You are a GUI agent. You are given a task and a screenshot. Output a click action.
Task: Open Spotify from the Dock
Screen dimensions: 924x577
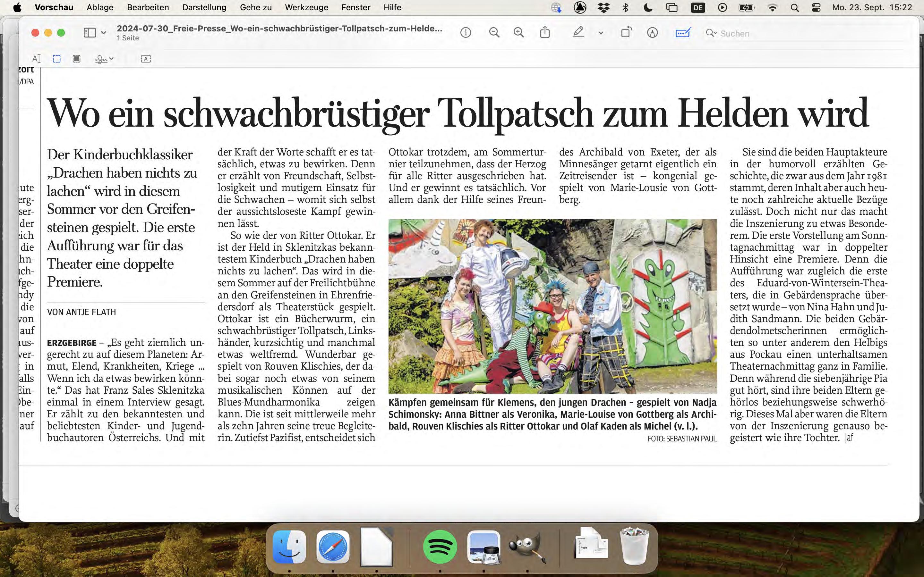(440, 547)
